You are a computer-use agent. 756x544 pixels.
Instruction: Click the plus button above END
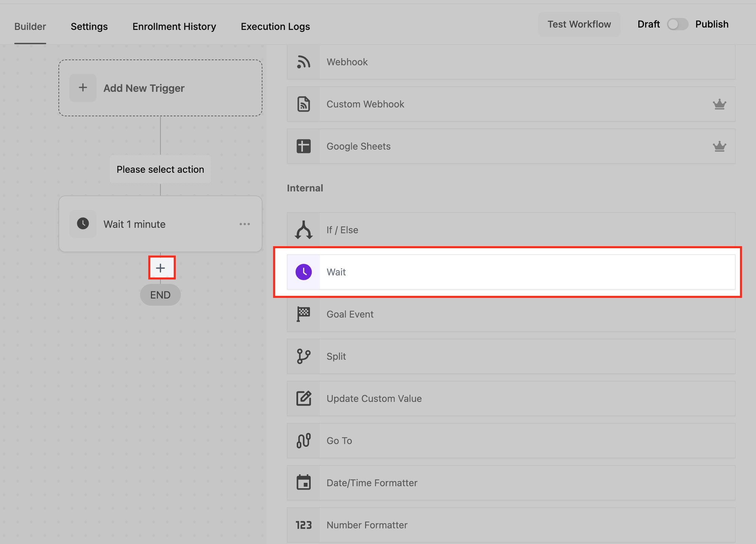[160, 268]
